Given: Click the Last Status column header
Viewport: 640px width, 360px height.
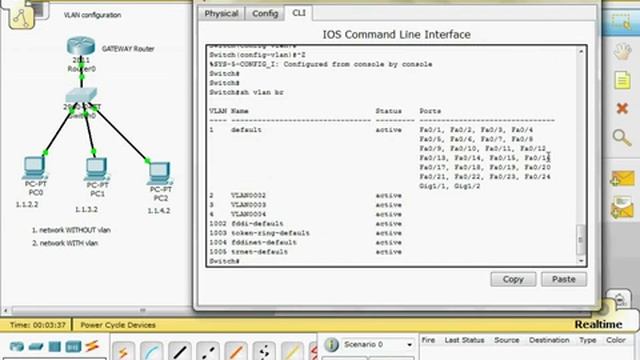Looking at the screenshot, I should 464,340.
